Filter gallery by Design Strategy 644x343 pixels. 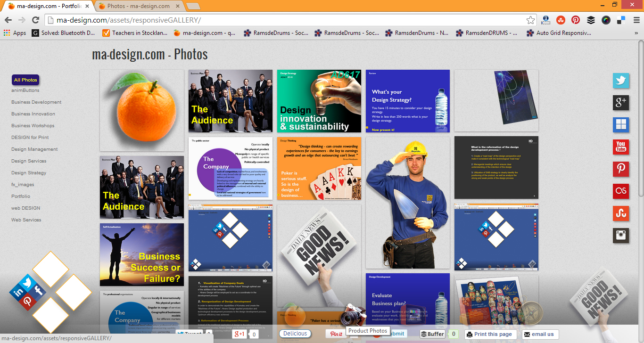(x=29, y=173)
